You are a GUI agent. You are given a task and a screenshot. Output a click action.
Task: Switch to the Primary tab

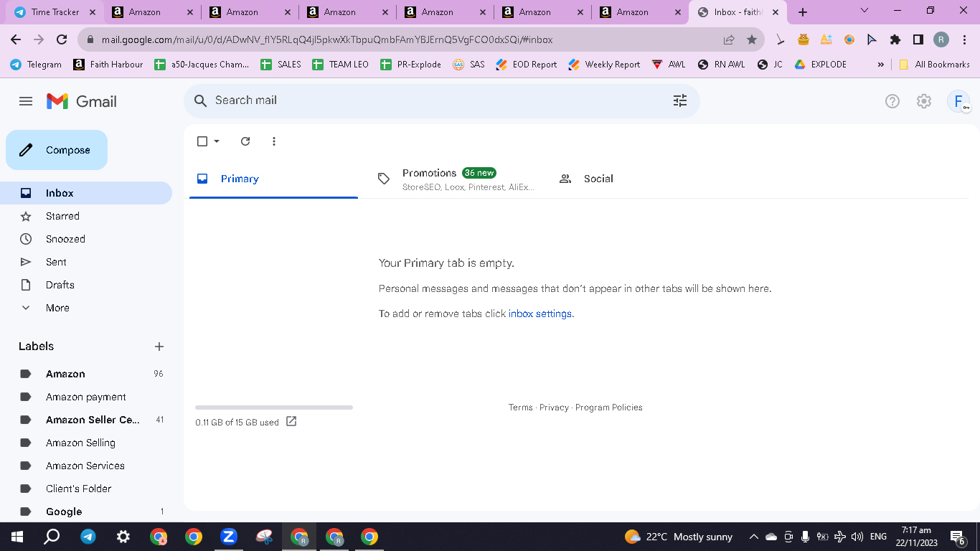(273, 179)
